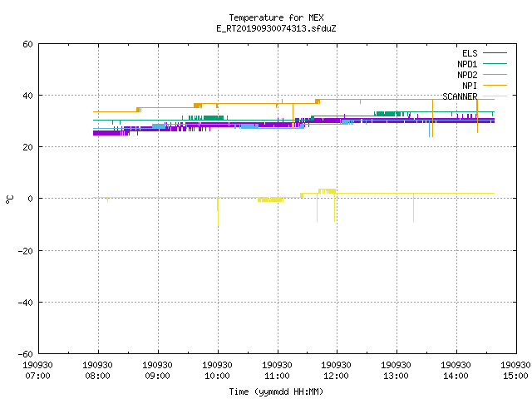The width and height of the screenshot is (532, 399).
Task: Click the °C y-axis unit label
Action: coord(10,199)
